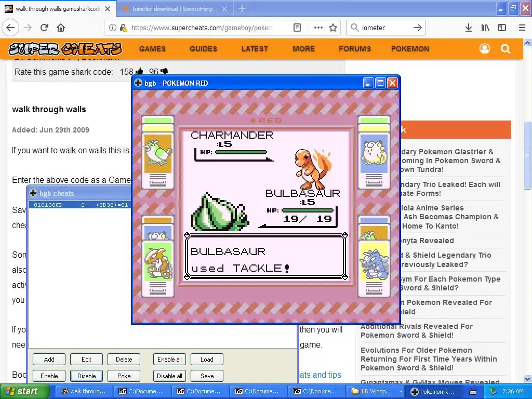Open Sym For Each Pokemon Type article link
Image resolution: width=532 pixels, height=399 pixels.
[x=450, y=283]
